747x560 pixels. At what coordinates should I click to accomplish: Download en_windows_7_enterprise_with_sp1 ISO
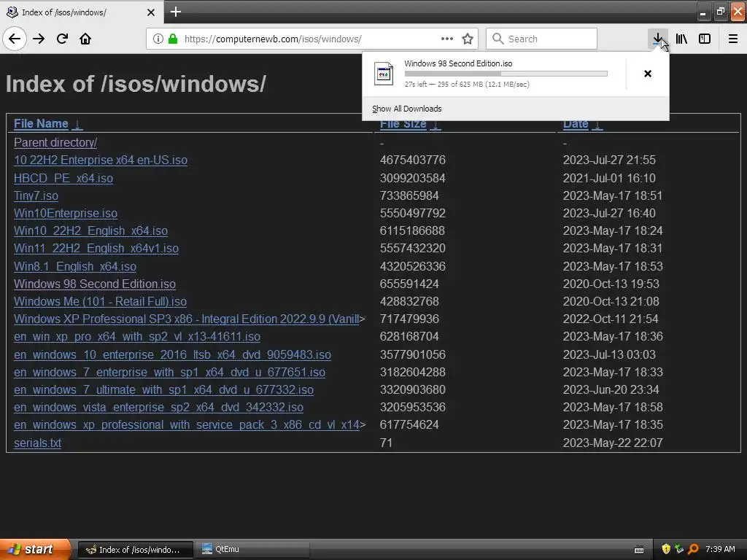pyautogui.click(x=169, y=373)
